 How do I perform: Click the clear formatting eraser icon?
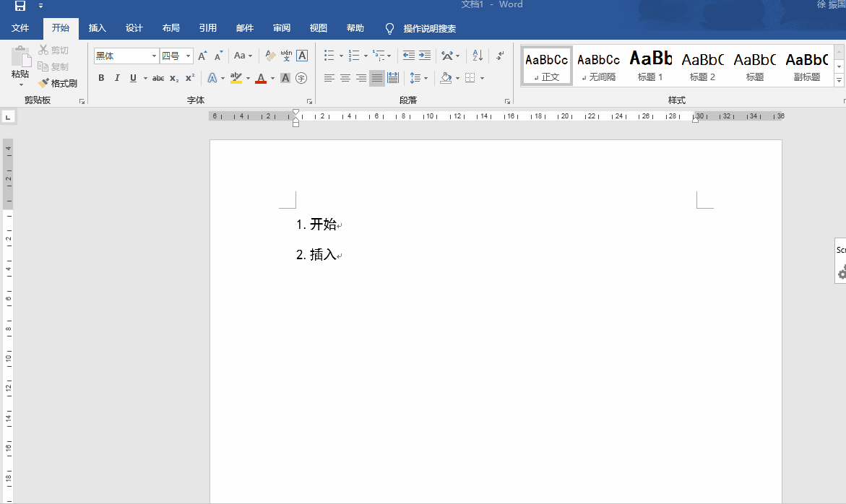coord(270,56)
